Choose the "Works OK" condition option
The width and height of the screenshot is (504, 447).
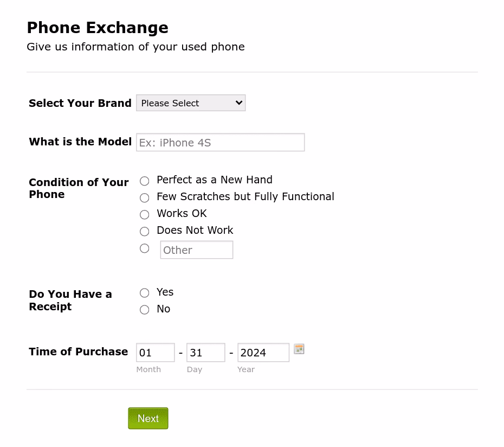tap(144, 214)
